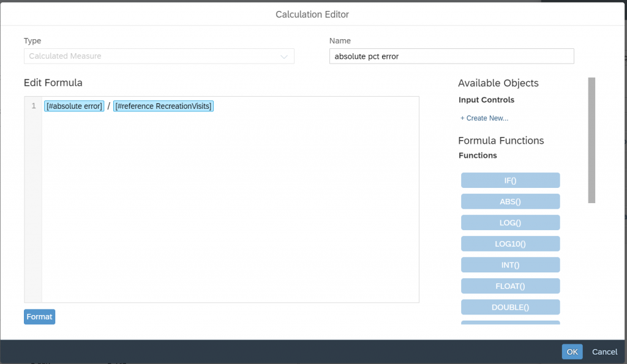Image resolution: width=627 pixels, height=364 pixels.
Task: Insert the LOG() function
Action: click(x=510, y=223)
